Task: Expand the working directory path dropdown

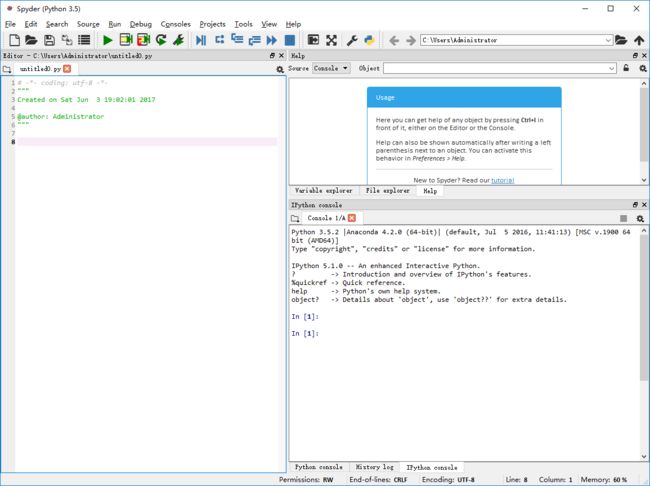Action: click(x=608, y=40)
